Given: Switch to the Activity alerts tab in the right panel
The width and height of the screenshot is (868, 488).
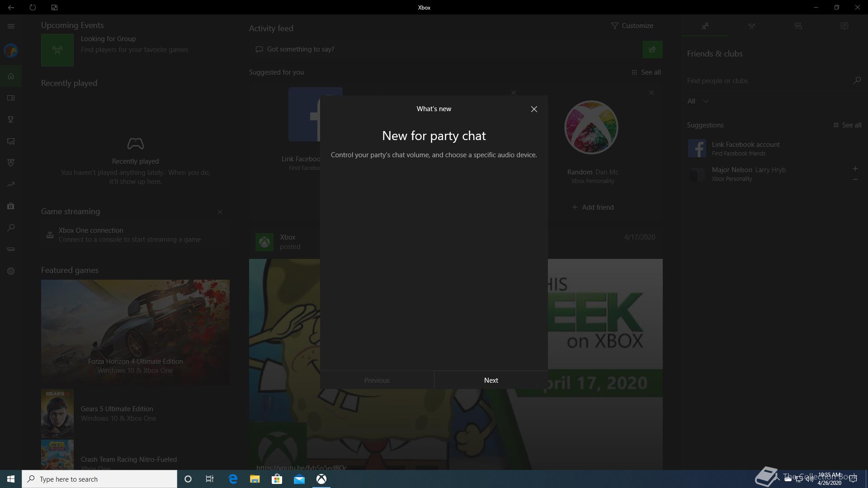Looking at the screenshot, I should pyautogui.click(x=844, y=26).
